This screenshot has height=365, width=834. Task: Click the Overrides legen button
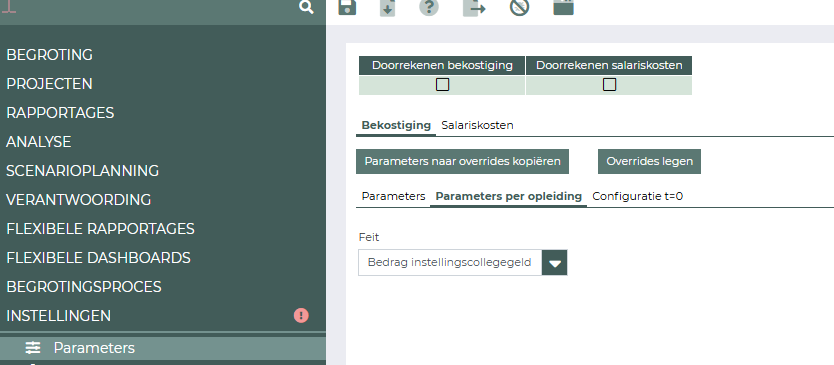point(649,161)
